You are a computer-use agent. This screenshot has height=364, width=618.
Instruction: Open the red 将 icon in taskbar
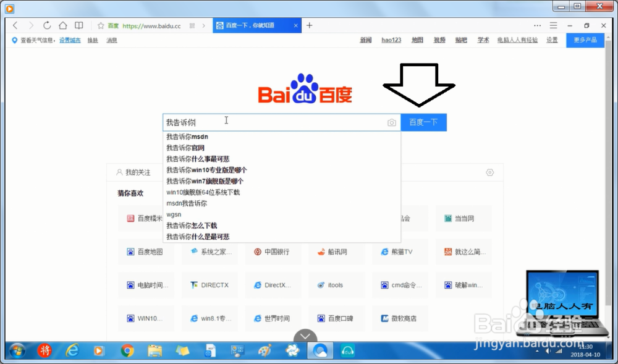(x=44, y=350)
